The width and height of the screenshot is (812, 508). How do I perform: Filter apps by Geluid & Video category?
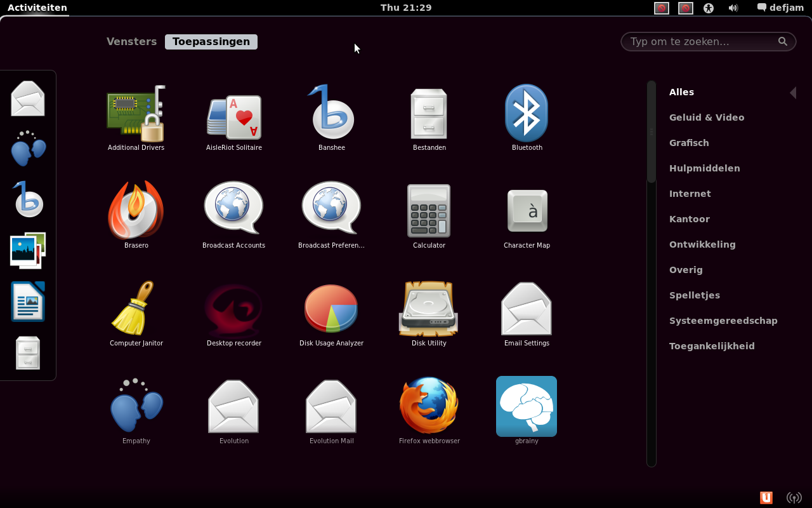[x=707, y=117]
